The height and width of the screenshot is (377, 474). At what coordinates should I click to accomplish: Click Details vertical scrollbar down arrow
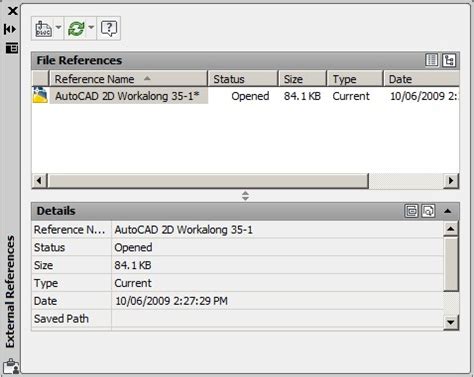[451, 322]
